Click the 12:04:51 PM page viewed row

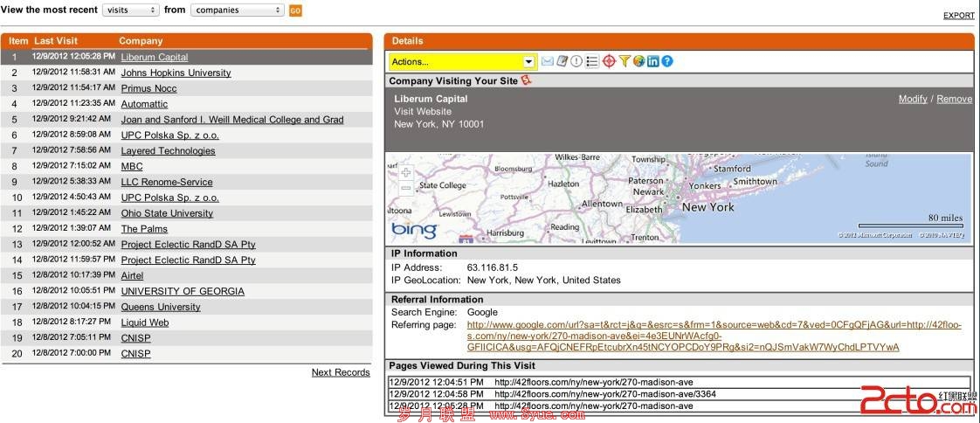(679, 382)
